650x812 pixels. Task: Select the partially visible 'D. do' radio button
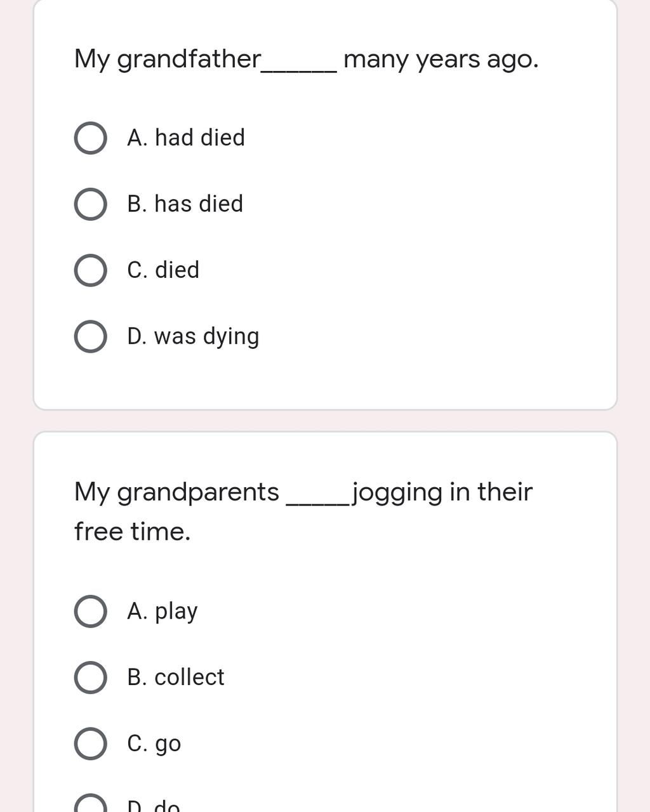(x=90, y=802)
